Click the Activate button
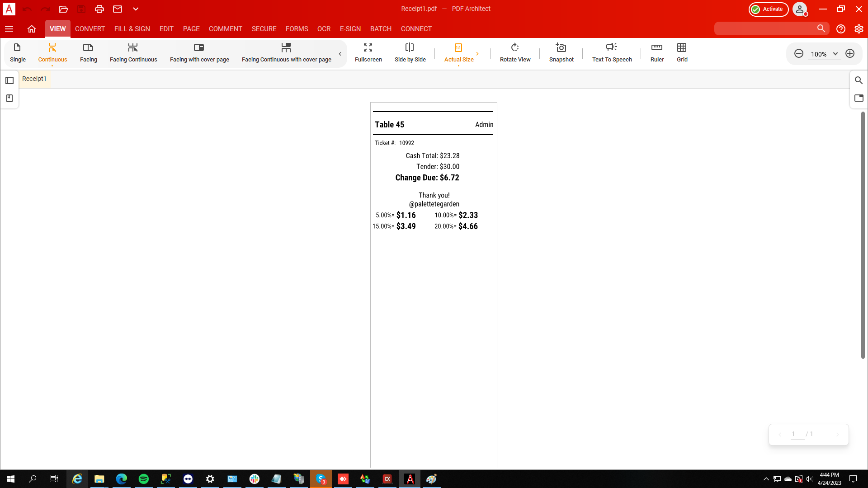The image size is (868, 488). [x=768, y=9]
